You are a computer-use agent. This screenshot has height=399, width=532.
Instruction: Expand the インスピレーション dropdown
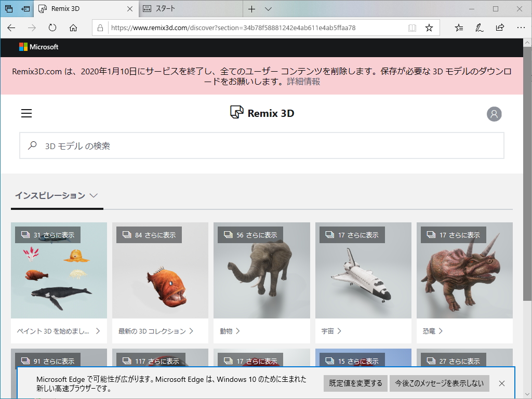click(92, 195)
